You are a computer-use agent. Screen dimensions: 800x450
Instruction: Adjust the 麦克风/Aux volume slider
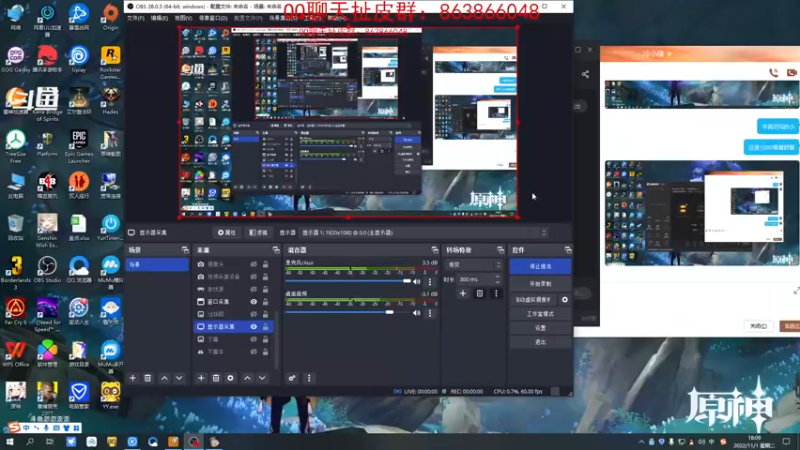[348, 281]
